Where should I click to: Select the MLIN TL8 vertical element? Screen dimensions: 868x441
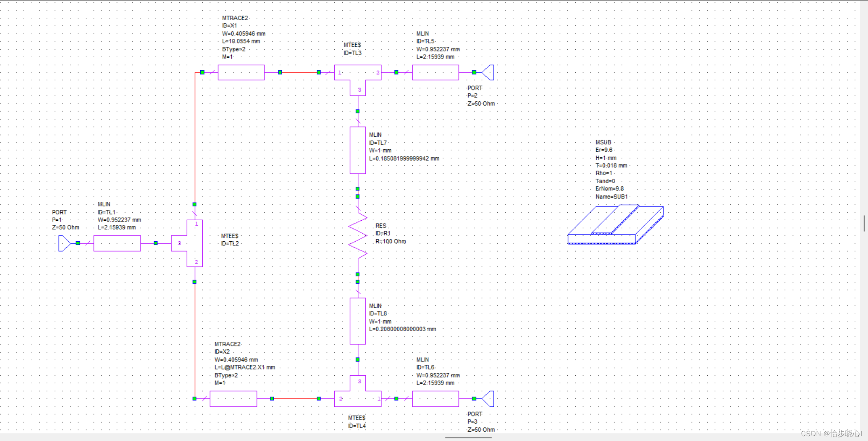tap(358, 321)
